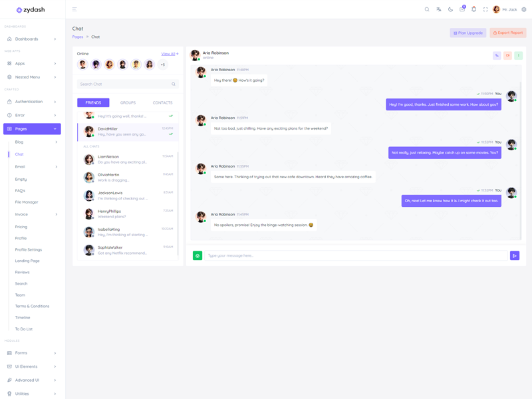Send message using the arrow button
532x399 pixels.
515,255
